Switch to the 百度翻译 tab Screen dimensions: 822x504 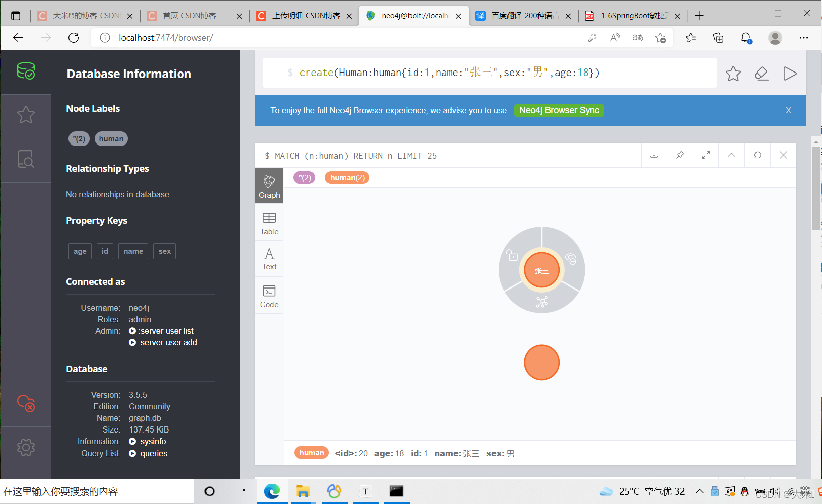pos(523,16)
